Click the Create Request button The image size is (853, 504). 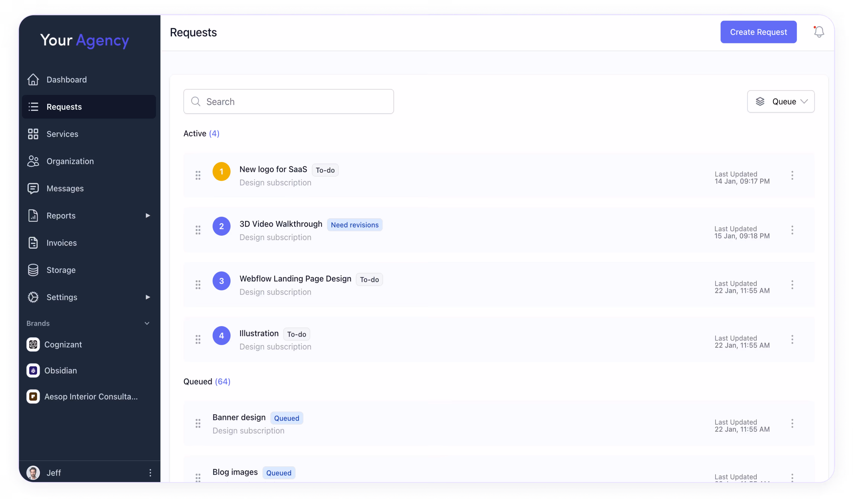click(758, 32)
